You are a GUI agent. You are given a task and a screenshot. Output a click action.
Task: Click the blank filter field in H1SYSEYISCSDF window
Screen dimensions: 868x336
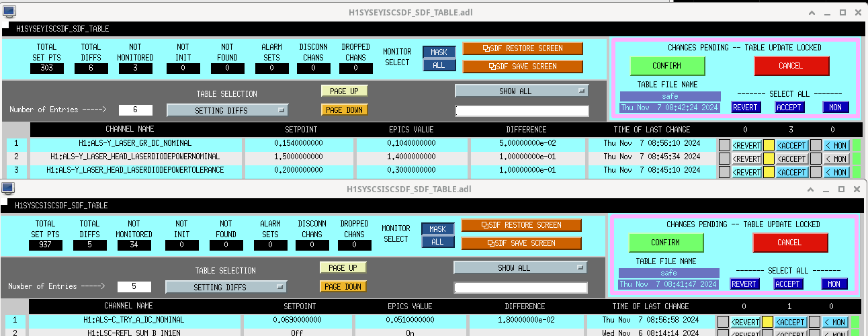[x=522, y=111]
